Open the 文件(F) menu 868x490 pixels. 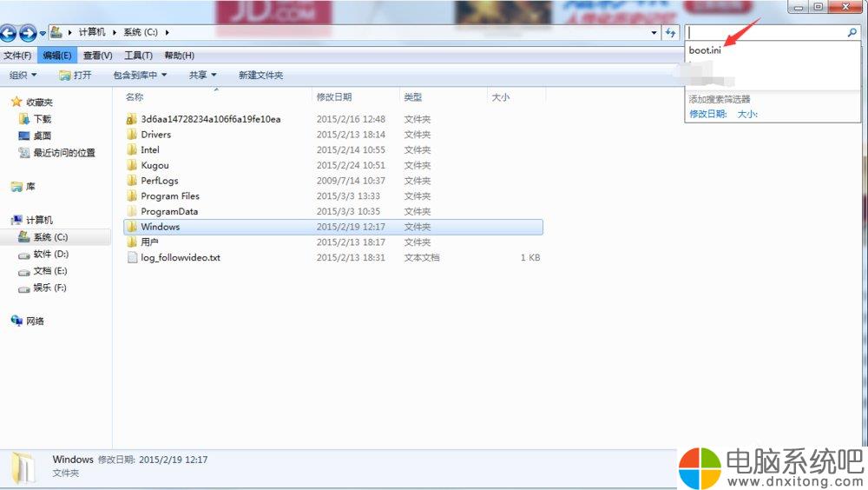coord(17,56)
